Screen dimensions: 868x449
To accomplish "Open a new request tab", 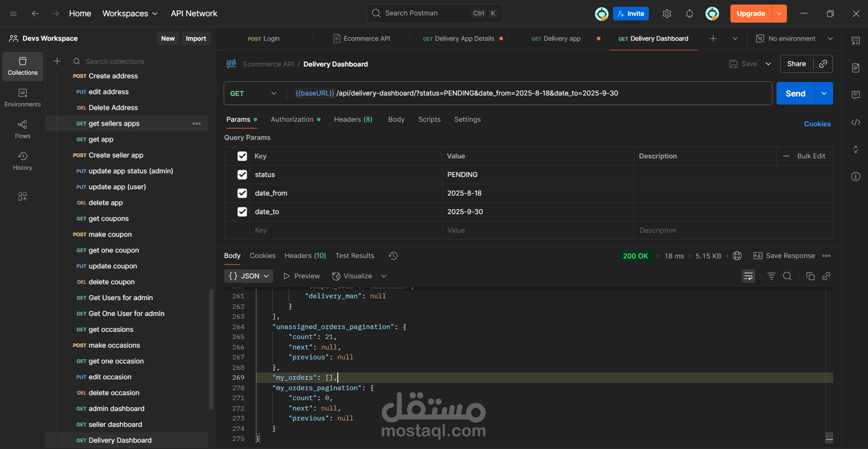I will (x=713, y=38).
